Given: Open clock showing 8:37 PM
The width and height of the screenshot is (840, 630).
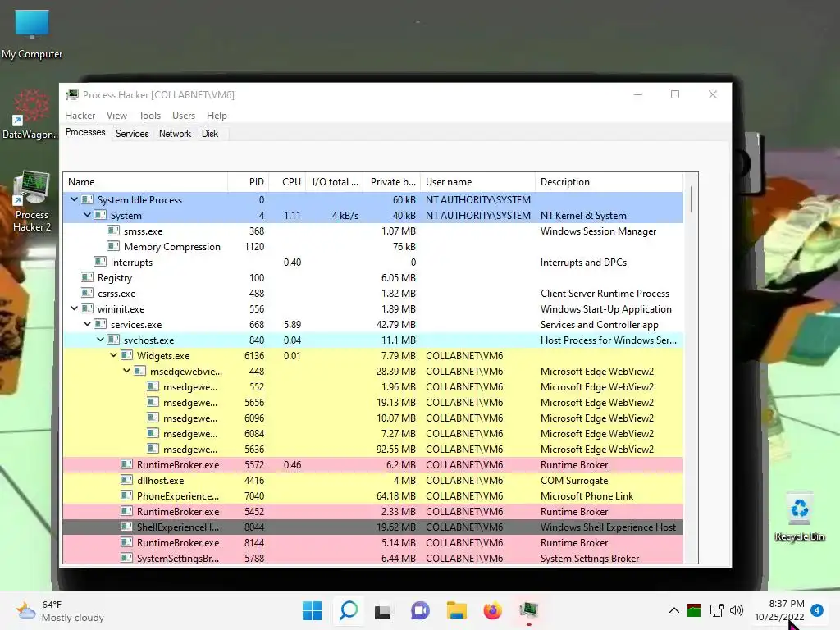Looking at the screenshot, I should tap(787, 604).
